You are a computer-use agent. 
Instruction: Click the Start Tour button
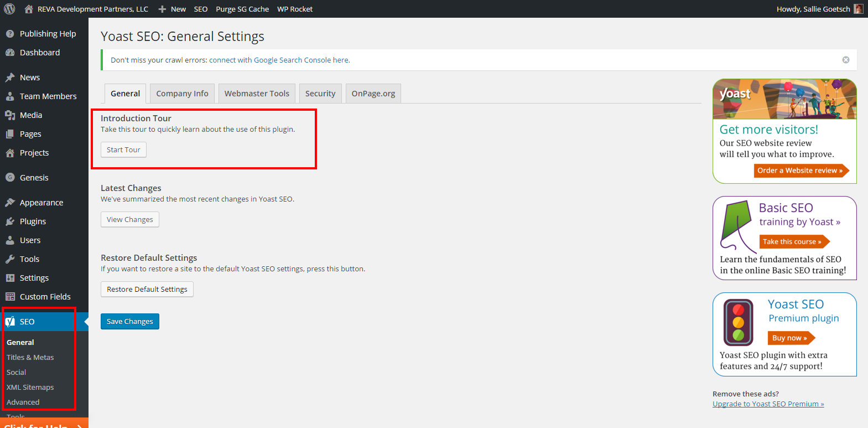(123, 150)
